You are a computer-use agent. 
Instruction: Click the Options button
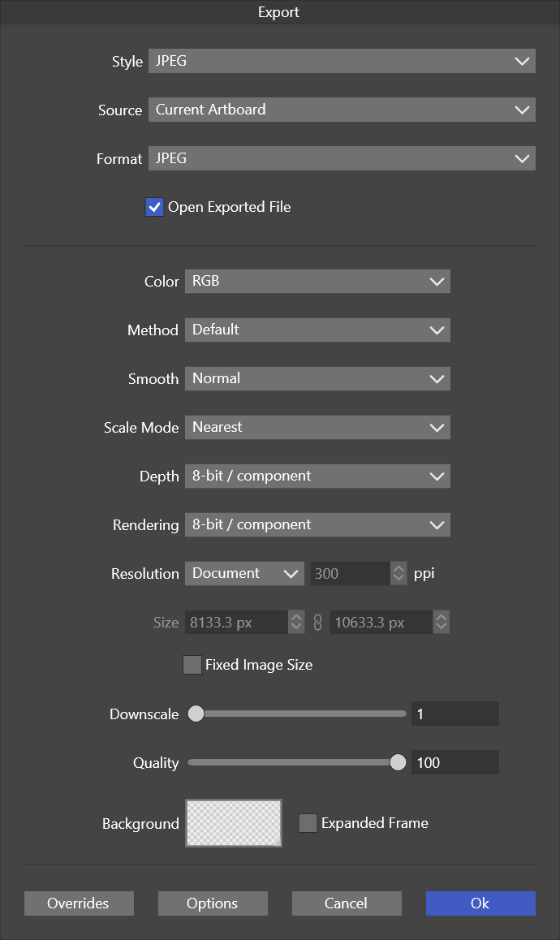point(213,903)
